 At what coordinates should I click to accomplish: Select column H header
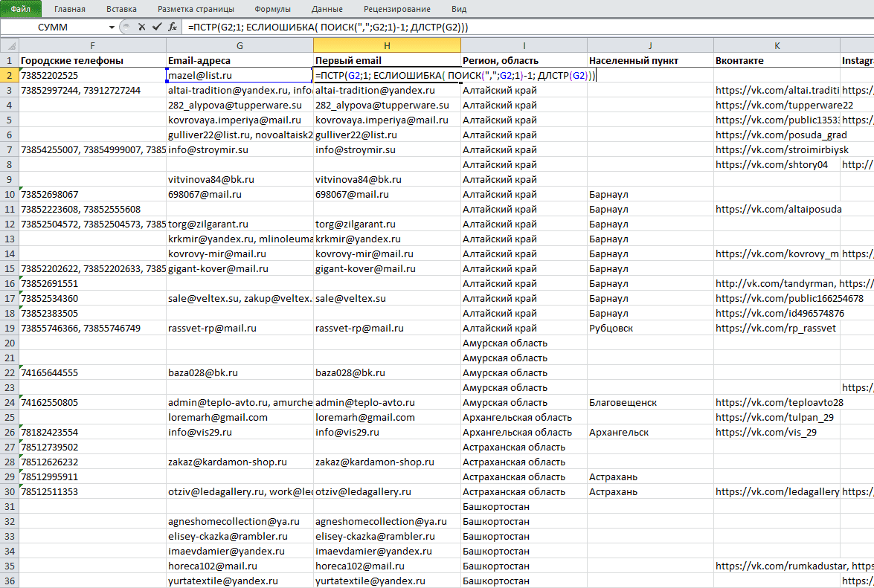pyautogui.click(x=387, y=45)
